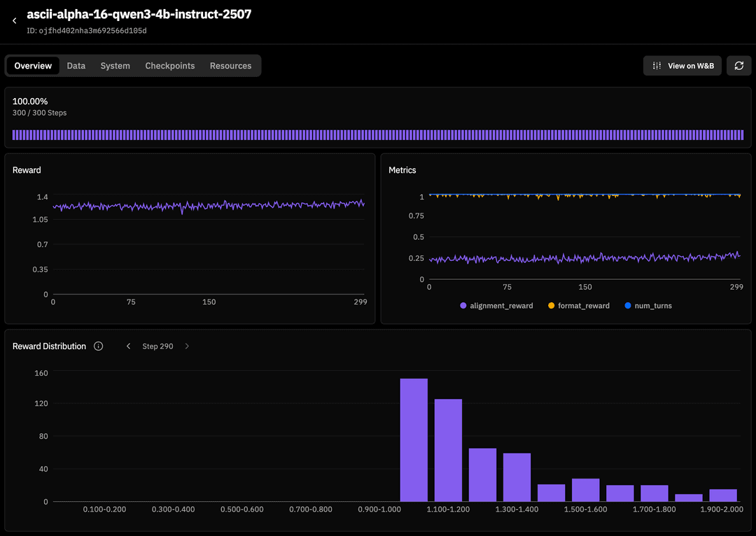
Task: Click the purple line in Reward chart
Action: [210, 206]
